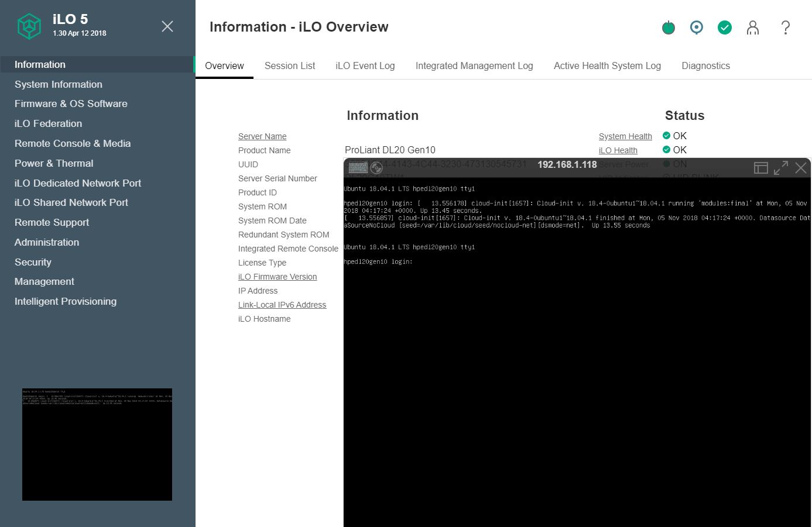Viewport: 812px width, 527px height.
Task: Click the remote console thumbnail in sidebar
Action: [97, 444]
